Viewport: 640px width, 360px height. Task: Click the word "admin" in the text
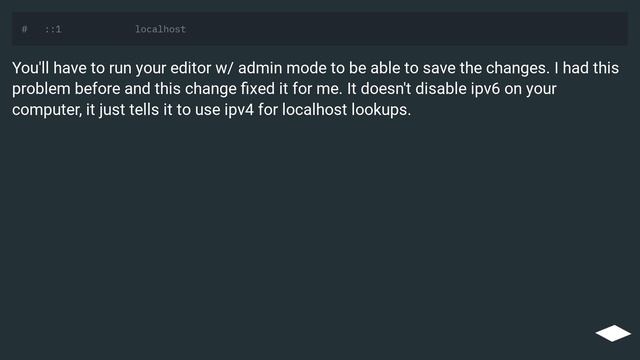click(x=260, y=68)
